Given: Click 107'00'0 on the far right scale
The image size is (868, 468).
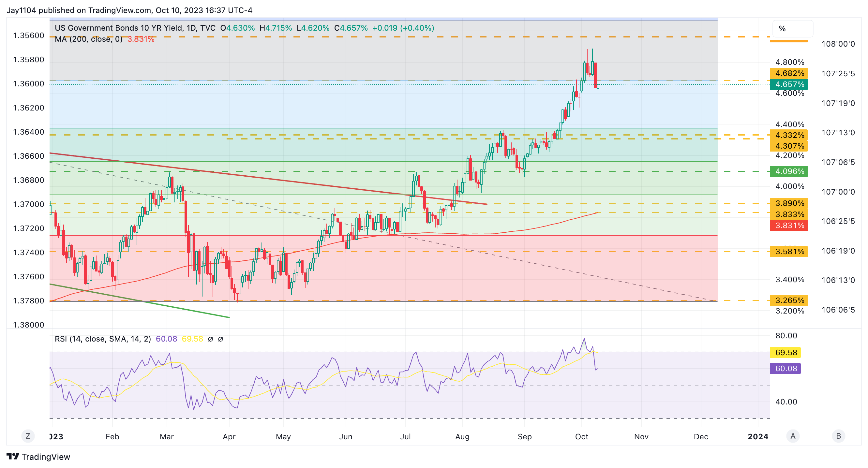Looking at the screenshot, I should click(x=838, y=192).
